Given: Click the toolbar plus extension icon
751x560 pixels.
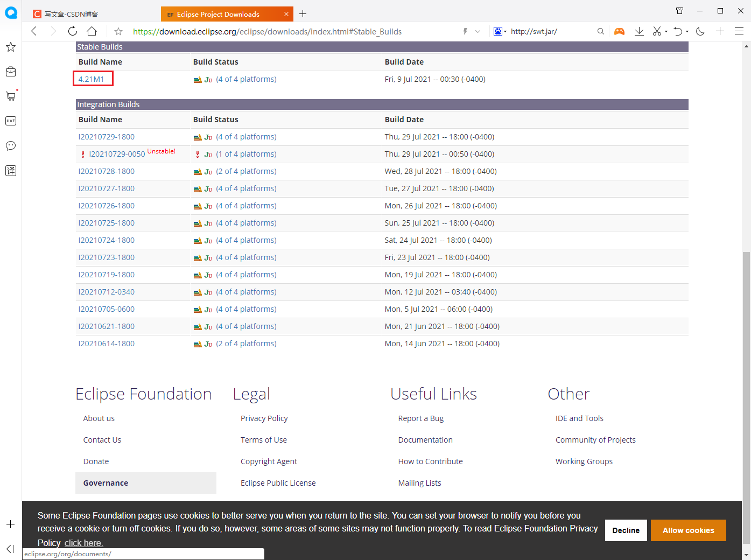Looking at the screenshot, I should click(720, 31).
